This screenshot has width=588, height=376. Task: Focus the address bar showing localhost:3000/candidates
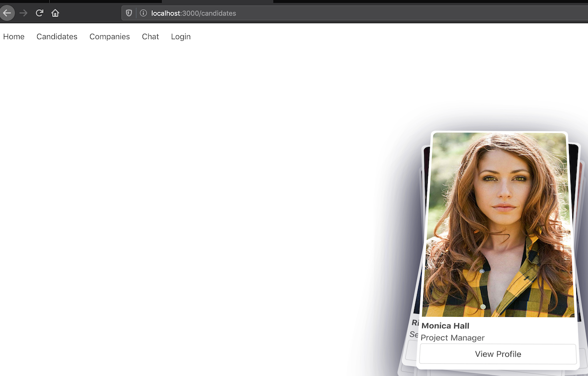[355, 13]
